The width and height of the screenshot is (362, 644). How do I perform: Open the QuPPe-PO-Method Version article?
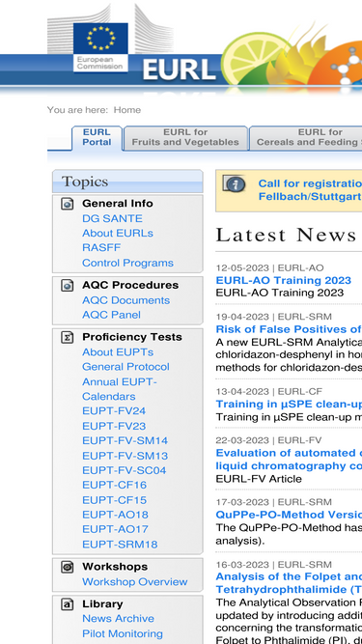[x=289, y=515]
